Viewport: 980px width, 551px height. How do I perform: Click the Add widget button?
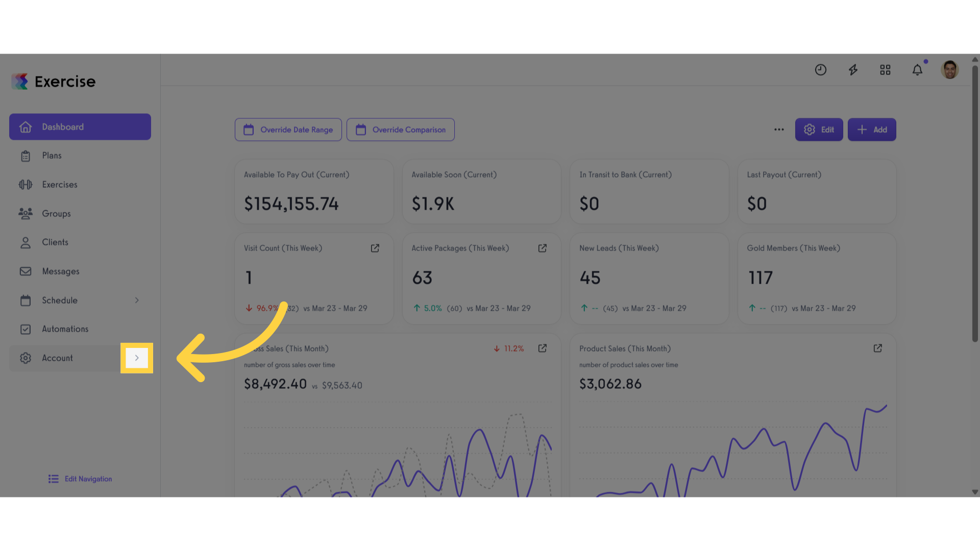pyautogui.click(x=872, y=130)
